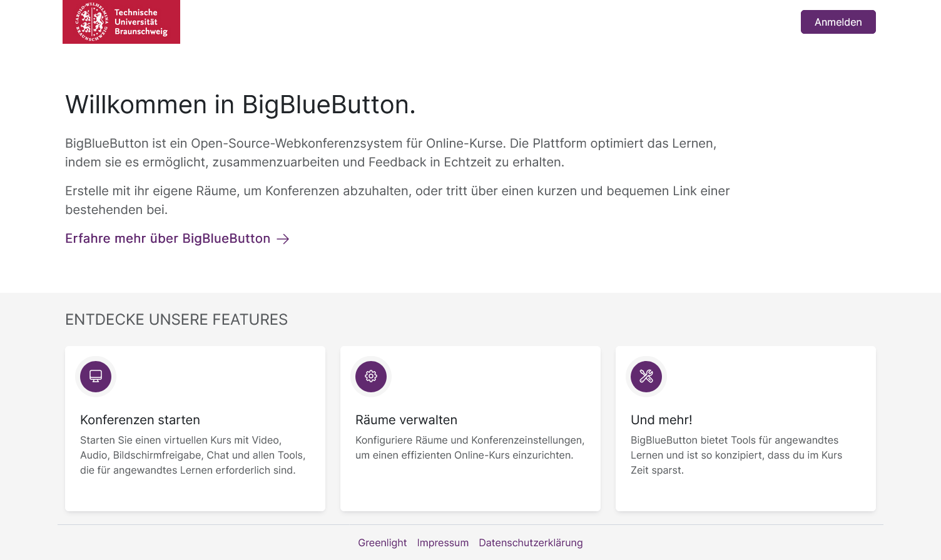
Task: Click the Willkommen in BigBlueButton heading
Action: tap(240, 104)
